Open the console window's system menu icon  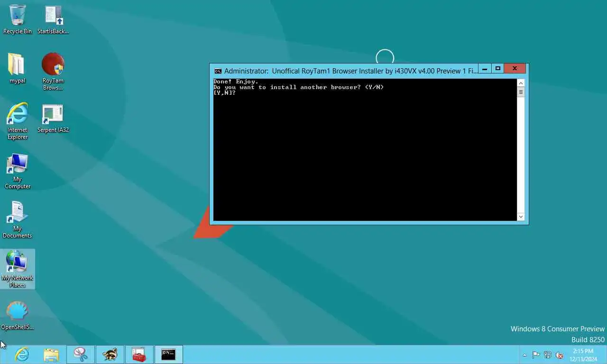click(218, 71)
